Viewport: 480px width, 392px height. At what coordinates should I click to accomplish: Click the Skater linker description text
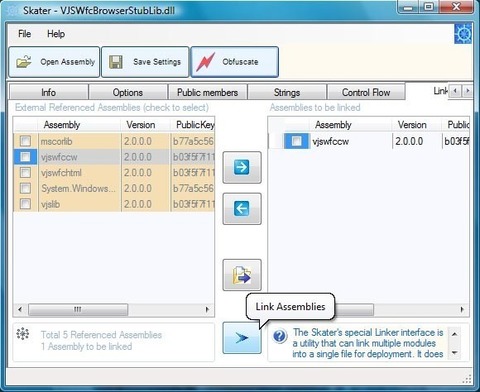click(368, 343)
